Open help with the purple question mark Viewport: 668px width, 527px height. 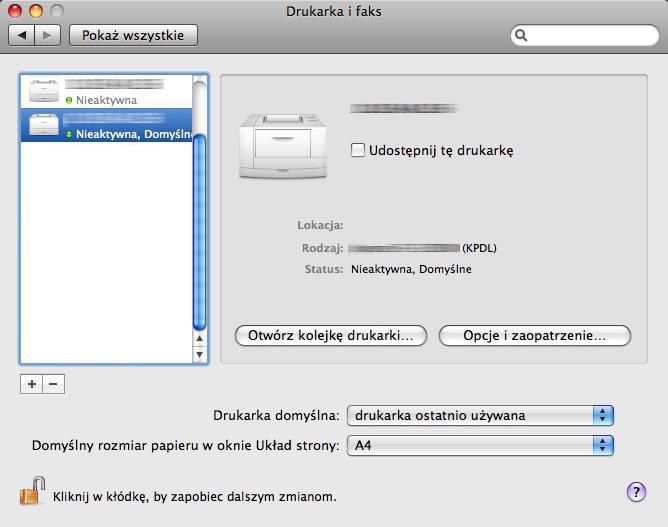click(636, 492)
